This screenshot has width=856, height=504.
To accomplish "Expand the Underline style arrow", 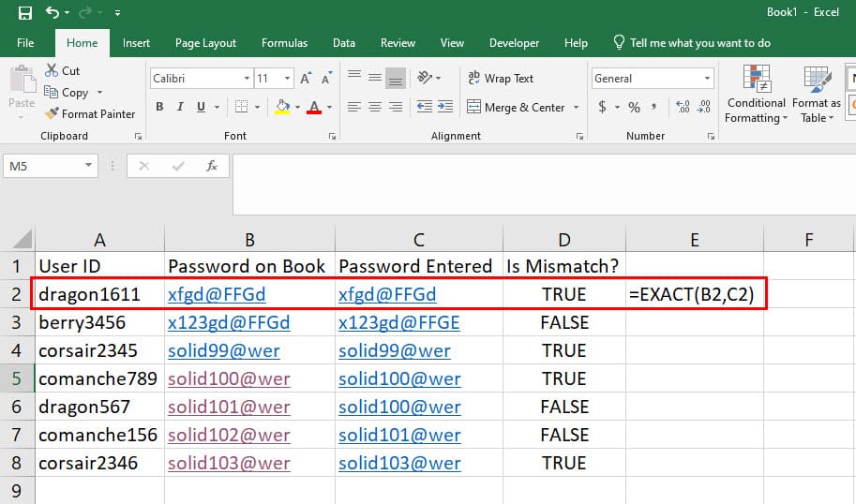I will click(217, 108).
